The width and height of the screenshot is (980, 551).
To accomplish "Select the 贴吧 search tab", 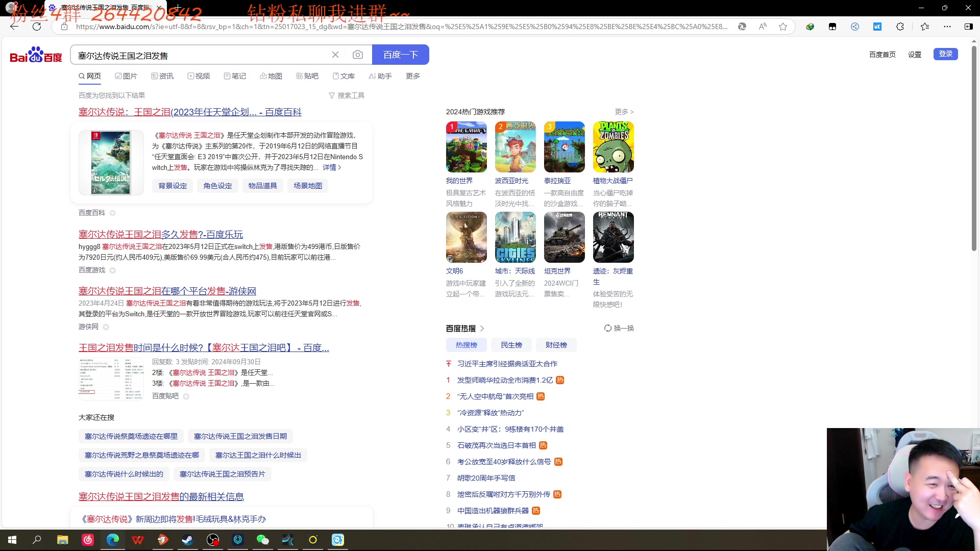I will pyautogui.click(x=307, y=76).
